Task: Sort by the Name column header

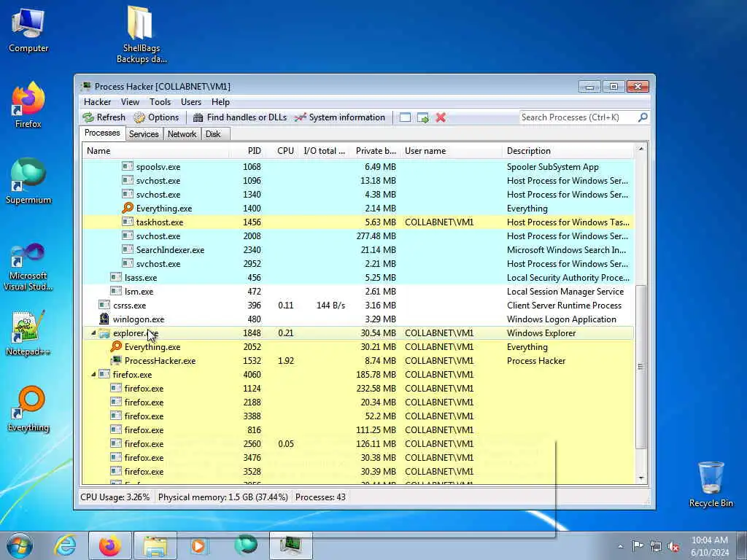Action: pyautogui.click(x=155, y=151)
